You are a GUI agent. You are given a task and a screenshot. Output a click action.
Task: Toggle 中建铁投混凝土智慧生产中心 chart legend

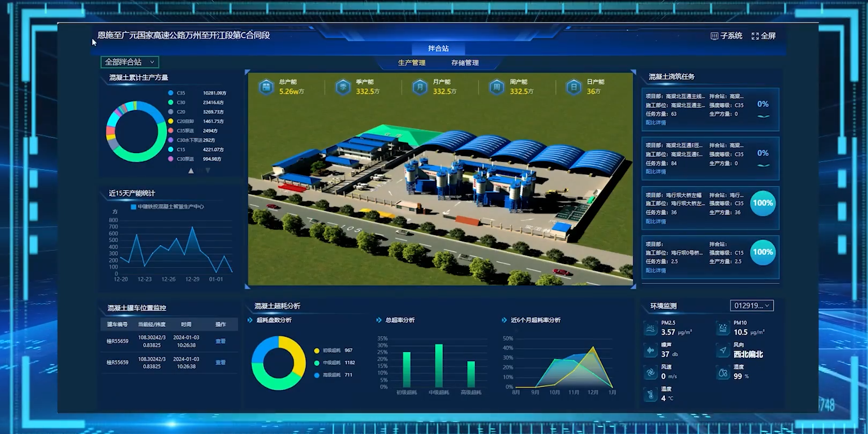pos(167,207)
